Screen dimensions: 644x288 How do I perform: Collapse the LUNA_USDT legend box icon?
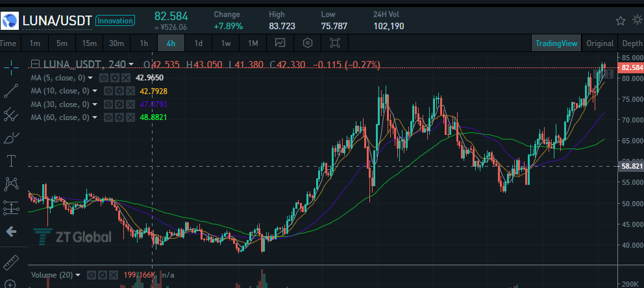pos(36,64)
